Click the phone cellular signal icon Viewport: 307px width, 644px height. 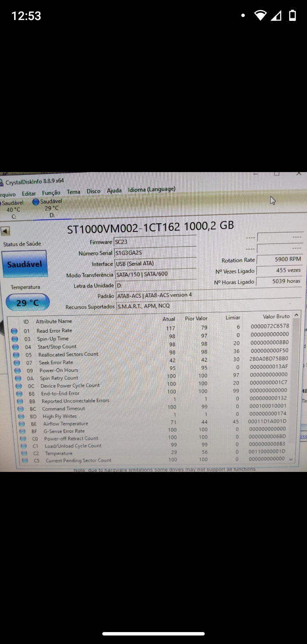pyautogui.click(x=276, y=16)
